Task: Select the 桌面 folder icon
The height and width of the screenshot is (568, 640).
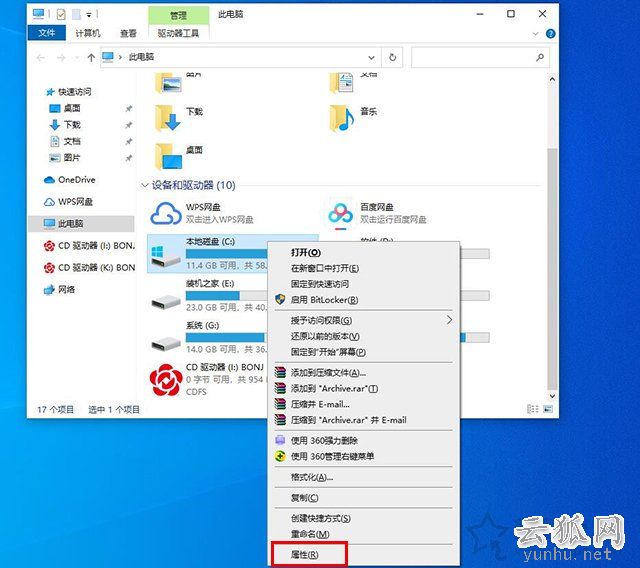Action: [x=167, y=156]
